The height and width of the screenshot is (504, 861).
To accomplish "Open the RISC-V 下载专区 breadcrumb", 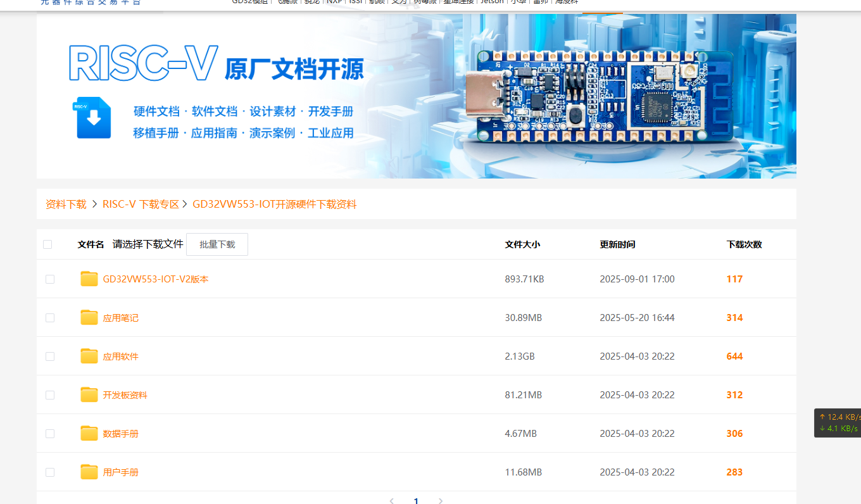I will click(x=141, y=205).
